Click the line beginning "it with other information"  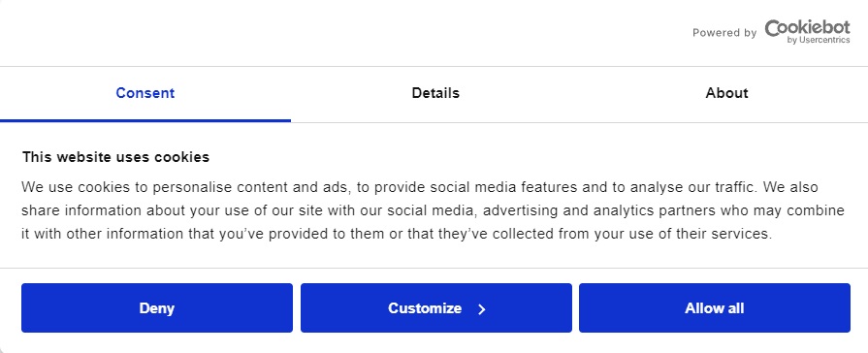[397, 234]
